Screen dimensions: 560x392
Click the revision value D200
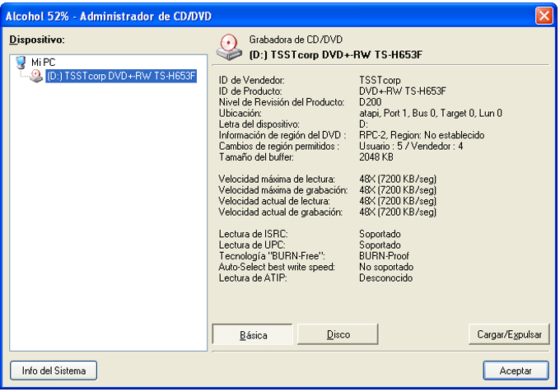tap(371, 102)
